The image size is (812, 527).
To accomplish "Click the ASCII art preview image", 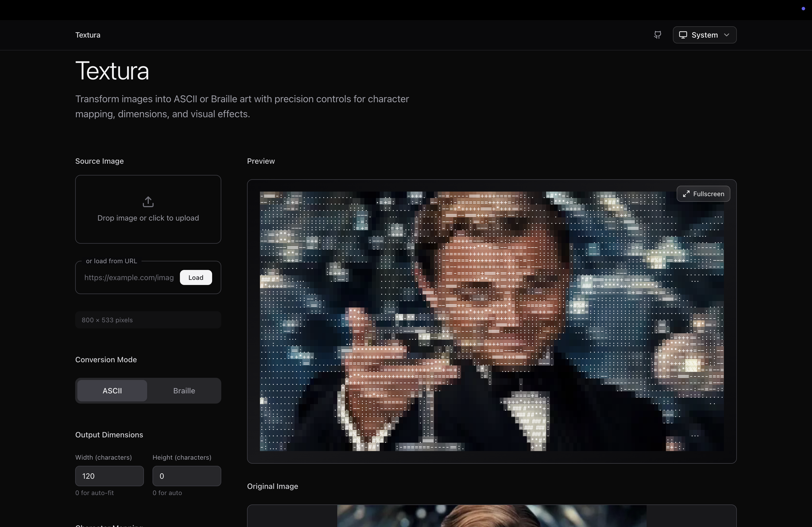I will click(491, 321).
